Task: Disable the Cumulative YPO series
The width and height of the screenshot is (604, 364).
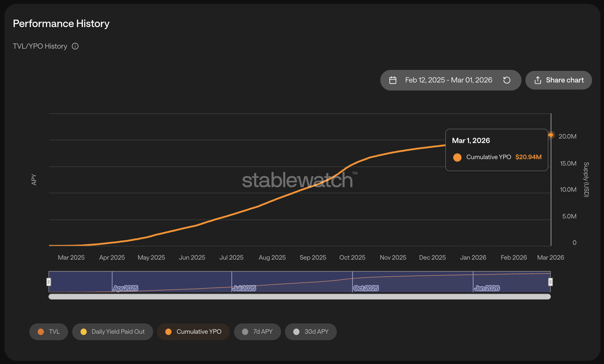Action: coord(193,332)
